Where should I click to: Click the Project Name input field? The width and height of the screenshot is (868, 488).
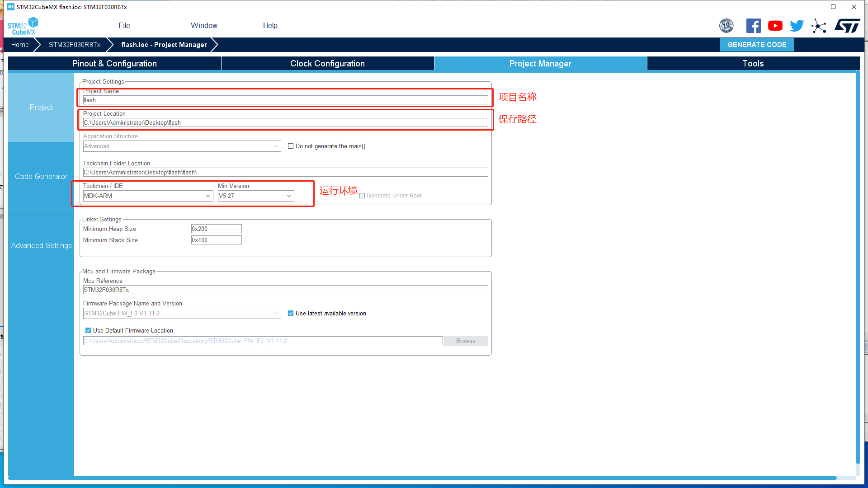point(285,99)
